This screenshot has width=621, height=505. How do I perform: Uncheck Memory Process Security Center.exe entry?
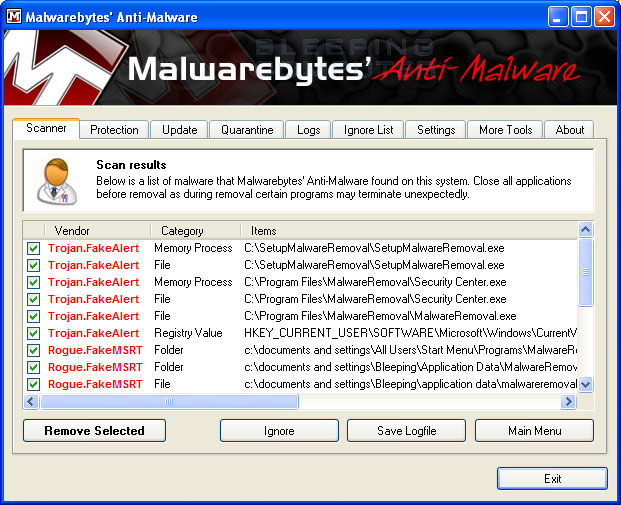[x=34, y=282]
